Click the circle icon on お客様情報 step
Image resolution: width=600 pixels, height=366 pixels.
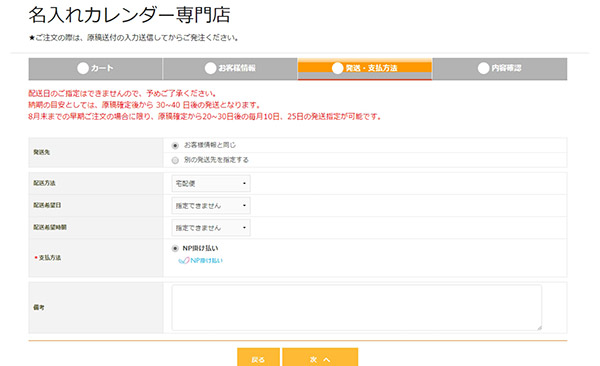(x=210, y=68)
